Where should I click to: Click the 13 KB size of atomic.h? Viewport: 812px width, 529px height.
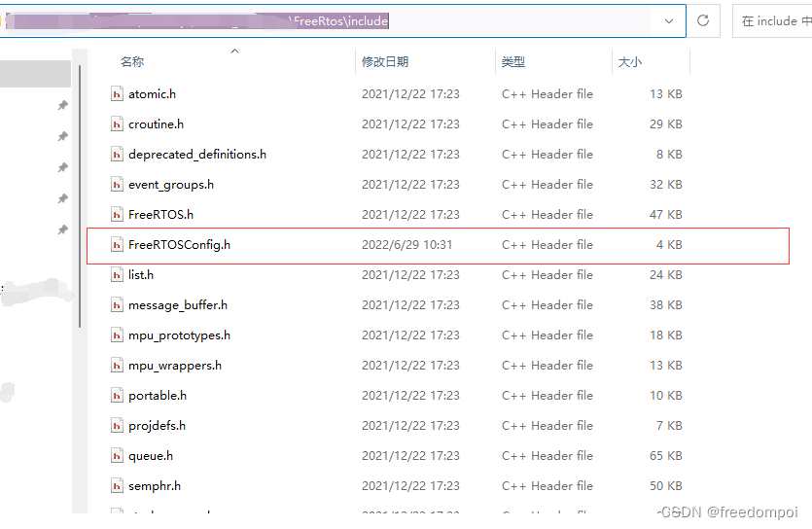pyautogui.click(x=666, y=94)
